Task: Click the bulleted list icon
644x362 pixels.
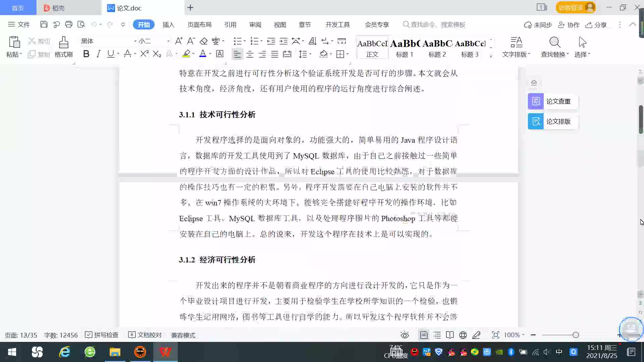Action: [x=237, y=41]
